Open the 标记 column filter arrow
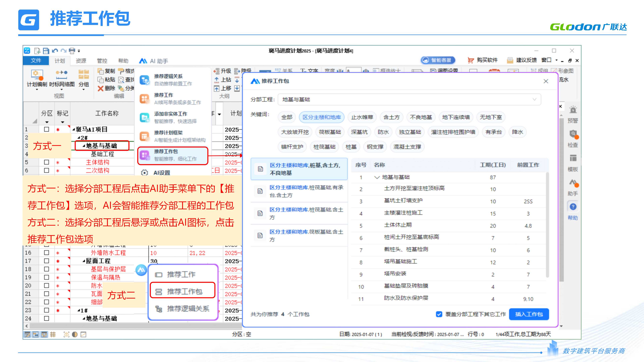The width and height of the screenshot is (644, 362). 63,122
